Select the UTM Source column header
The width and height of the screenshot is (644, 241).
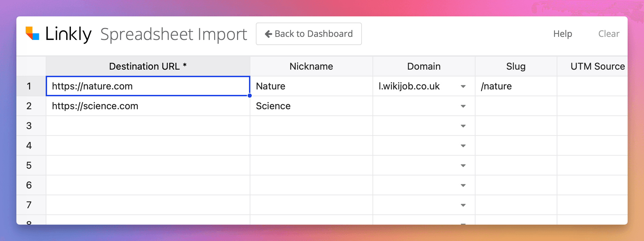point(597,66)
